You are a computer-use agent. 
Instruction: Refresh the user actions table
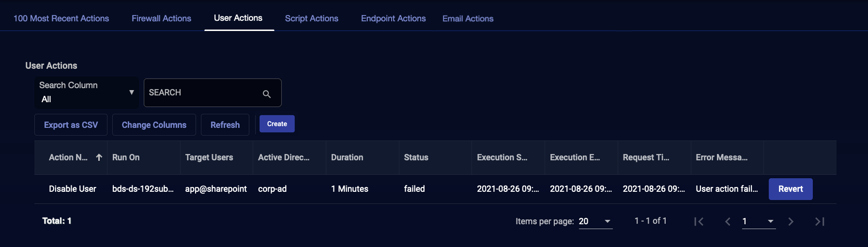[x=225, y=125]
